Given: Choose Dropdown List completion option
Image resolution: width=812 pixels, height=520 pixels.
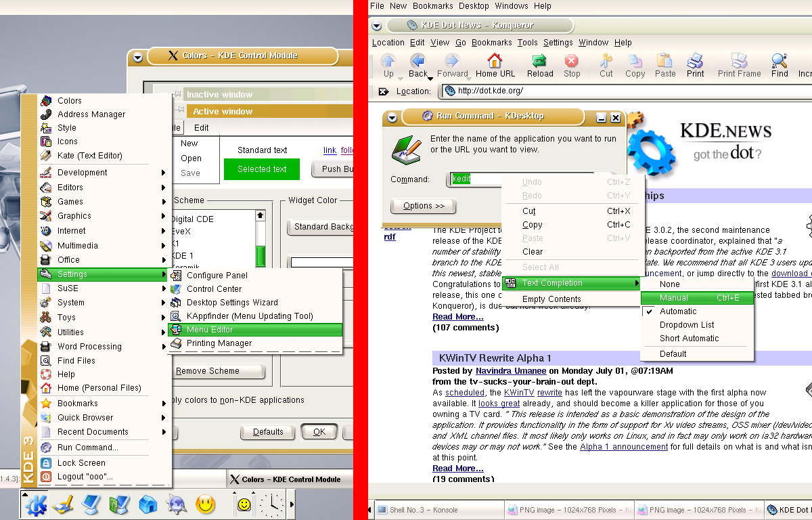Looking at the screenshot, I should (x=697, y=325).
